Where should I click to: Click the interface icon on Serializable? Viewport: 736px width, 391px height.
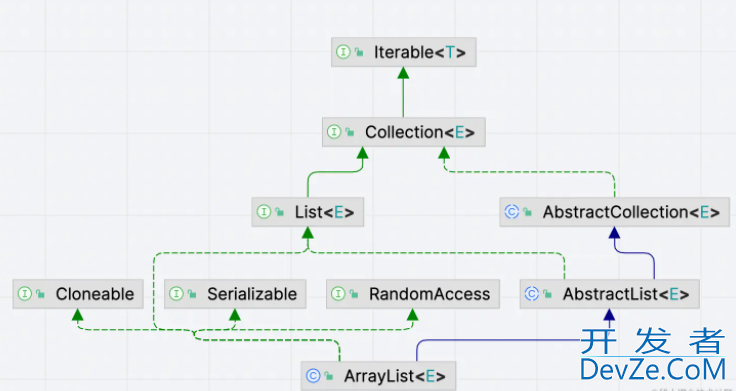click(x=176, y=294)
